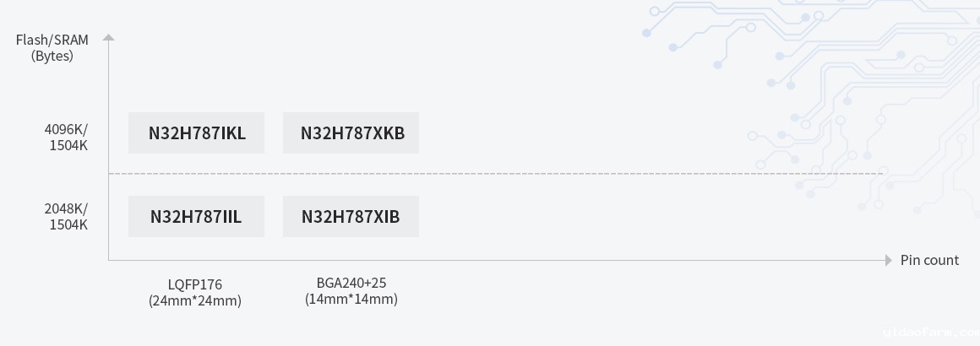Image resolution: width=980 pixels, height=346 pixels.
Task: Click the upward vertical axis arrowhead
Action: (x=108, y=37)
